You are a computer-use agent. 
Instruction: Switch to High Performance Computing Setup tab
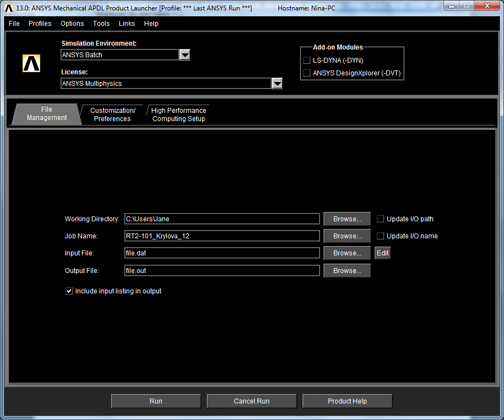point(178,114)
